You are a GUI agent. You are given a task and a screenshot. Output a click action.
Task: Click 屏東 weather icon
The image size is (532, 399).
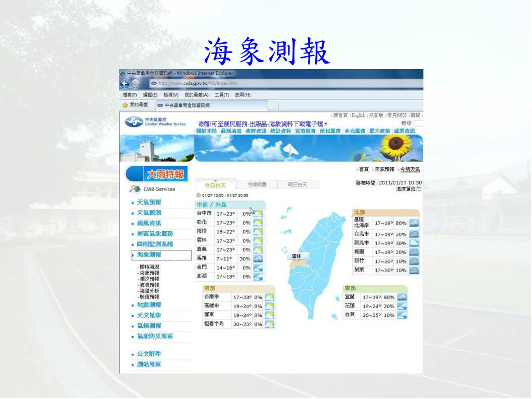click(270, 315)
